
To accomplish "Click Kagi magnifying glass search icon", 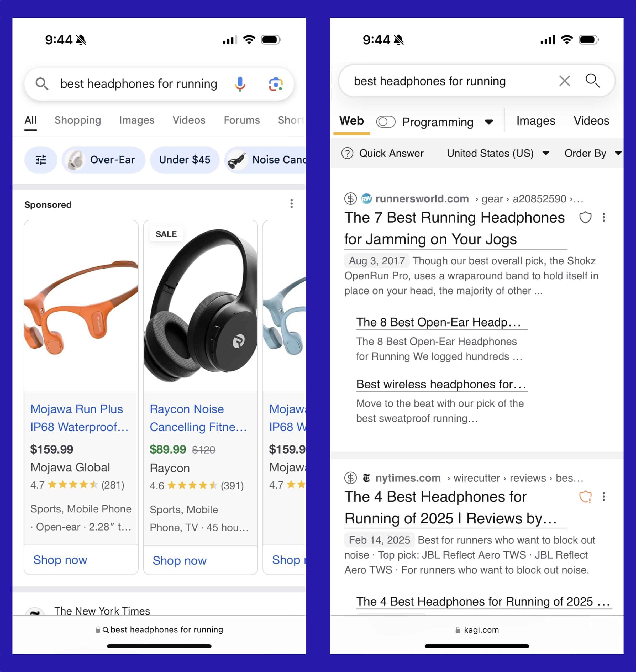I will [x=592, y=81].
